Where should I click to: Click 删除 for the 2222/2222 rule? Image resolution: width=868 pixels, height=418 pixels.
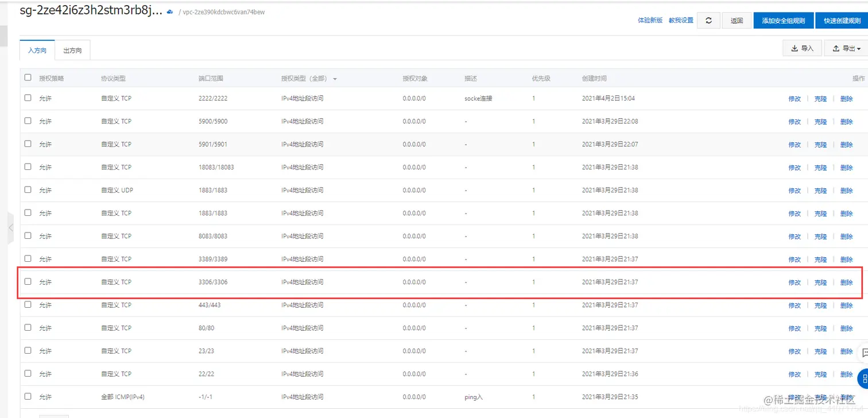(x=846, y=99)
